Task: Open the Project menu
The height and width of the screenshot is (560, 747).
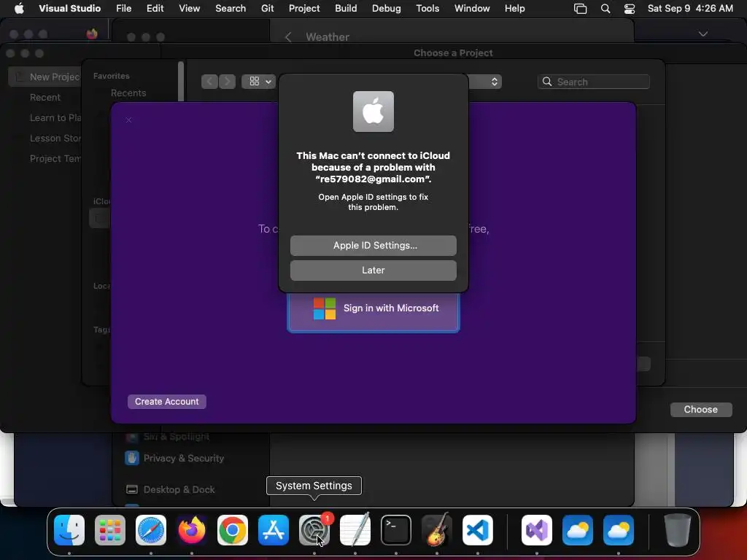Action: (304, 8)
